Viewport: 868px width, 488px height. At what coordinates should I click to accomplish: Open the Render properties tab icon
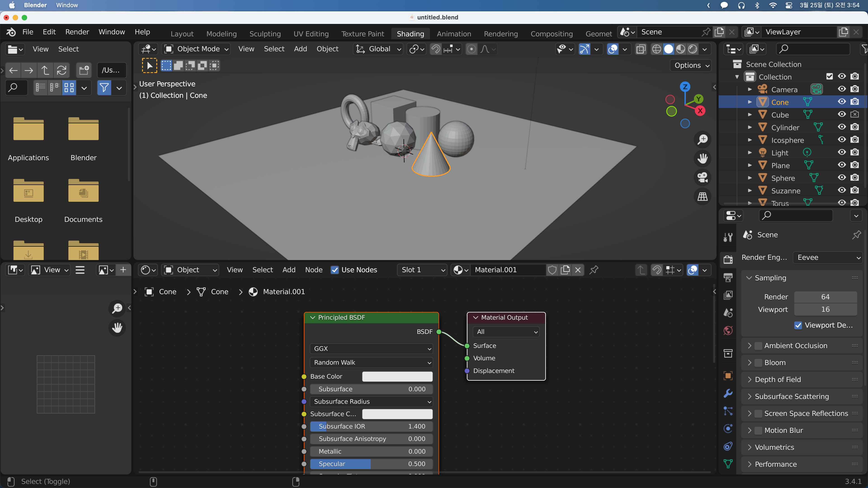[x=728, y=259]
